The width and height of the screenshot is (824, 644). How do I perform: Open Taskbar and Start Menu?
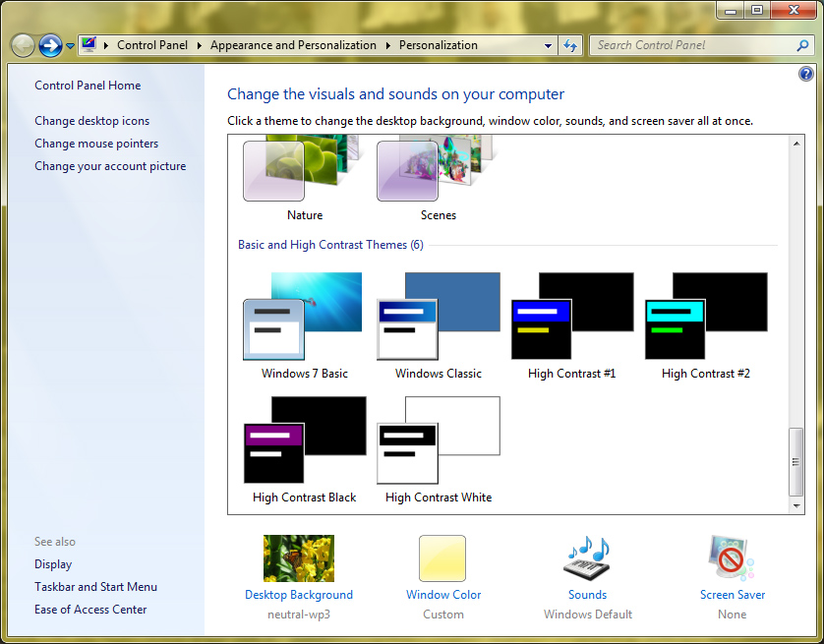pyautogui.click(x=95, y=587)
